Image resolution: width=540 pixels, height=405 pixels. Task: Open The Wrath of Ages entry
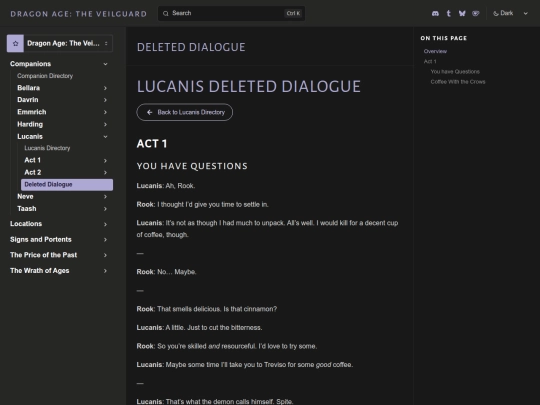(x=40, y=271)
